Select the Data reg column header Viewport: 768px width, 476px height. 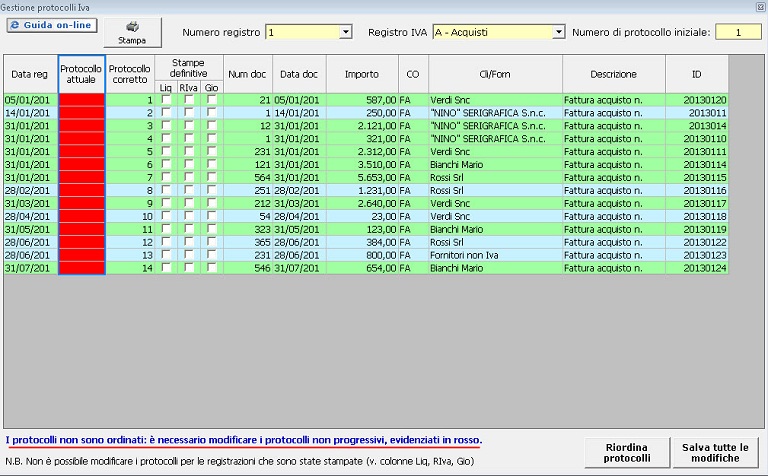point(29,74)
